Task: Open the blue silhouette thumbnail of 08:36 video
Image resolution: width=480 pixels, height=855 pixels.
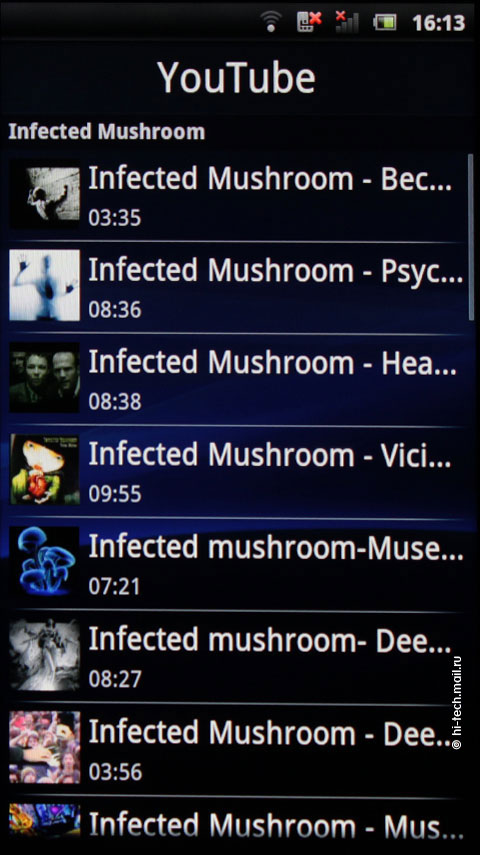Action: 45,285
